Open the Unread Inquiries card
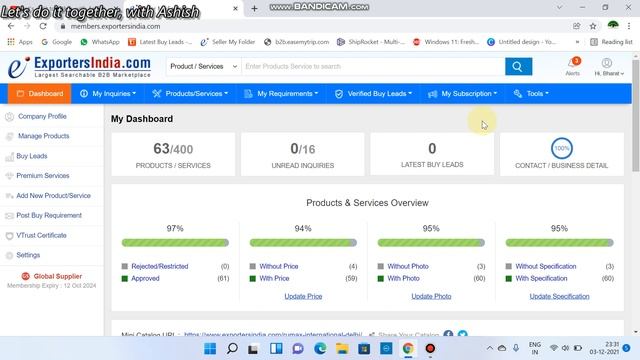640x360 pixels. coord(302,154)
